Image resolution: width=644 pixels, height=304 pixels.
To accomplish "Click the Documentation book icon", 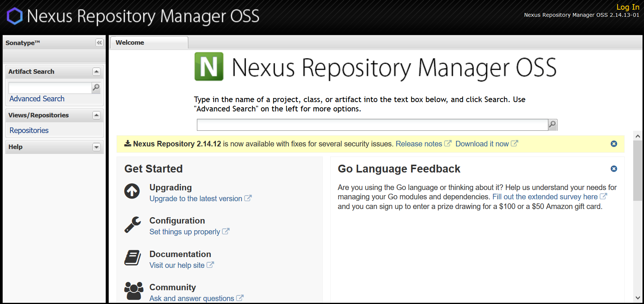I will pyautogui.click(x=133, y=258).
